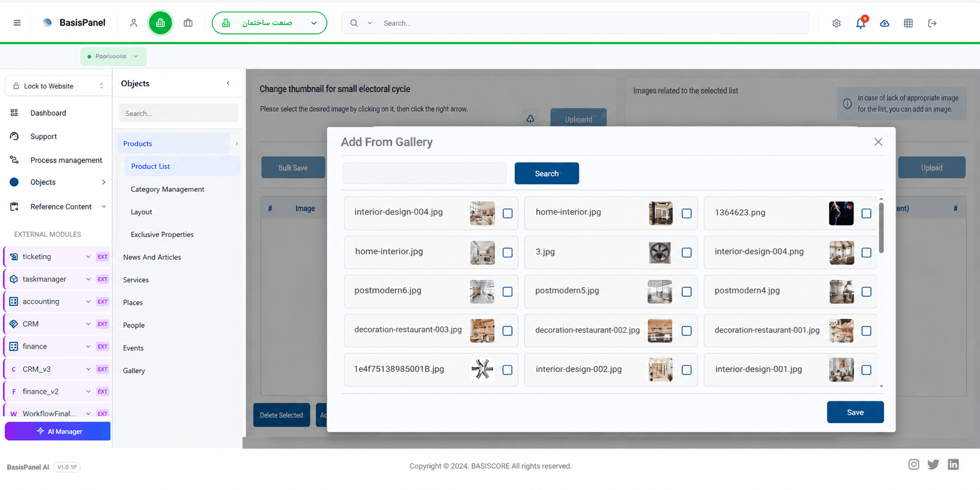
Task: Click the taskmanager module icon
Action: tap(14, 279)
